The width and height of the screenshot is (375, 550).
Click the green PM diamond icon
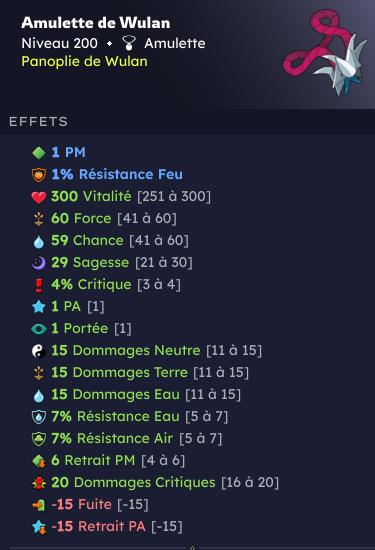point(39,153)
